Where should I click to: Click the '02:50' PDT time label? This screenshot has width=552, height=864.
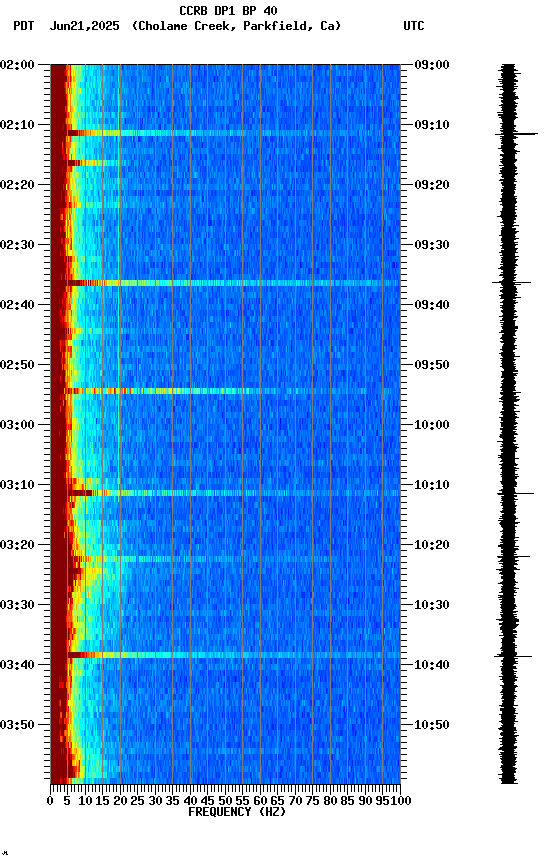17,365
